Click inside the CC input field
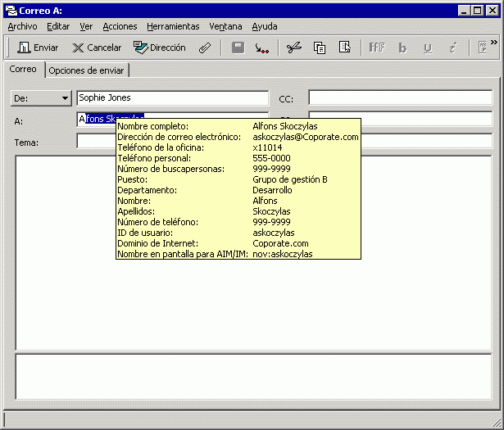 point(399,98)
